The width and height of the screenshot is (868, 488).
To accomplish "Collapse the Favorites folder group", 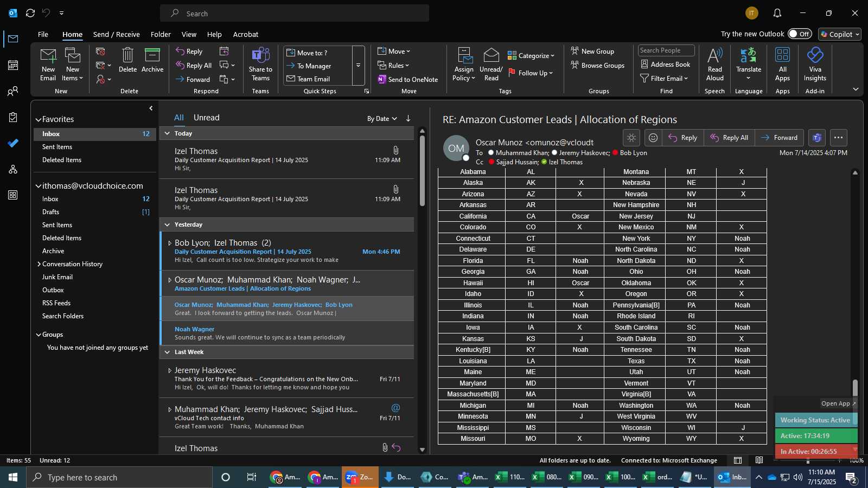I will [39, 119].
